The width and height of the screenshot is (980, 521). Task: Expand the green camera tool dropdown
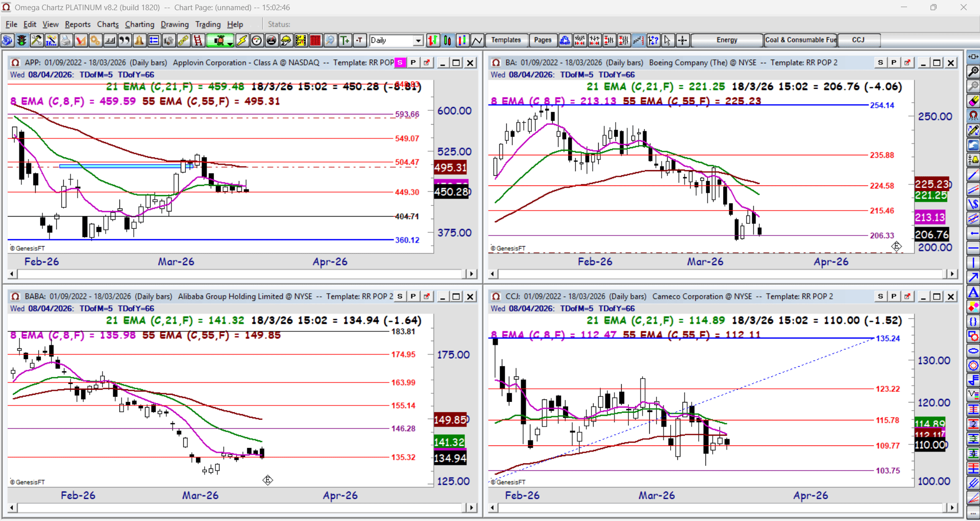point(231,43)
